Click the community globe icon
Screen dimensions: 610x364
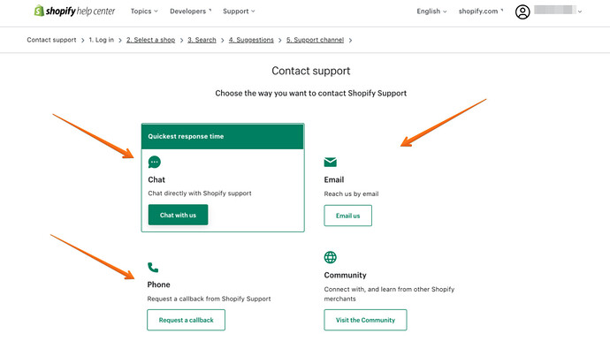[x=331, y=258]
